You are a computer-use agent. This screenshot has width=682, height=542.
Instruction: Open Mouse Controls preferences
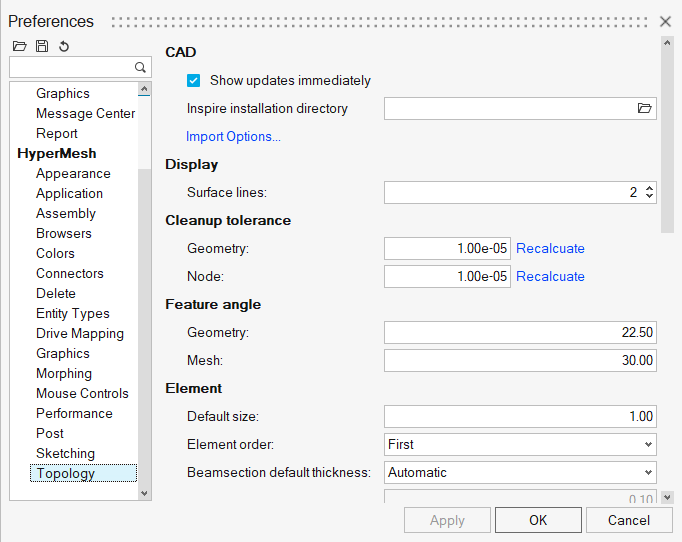tap(82, 394)
